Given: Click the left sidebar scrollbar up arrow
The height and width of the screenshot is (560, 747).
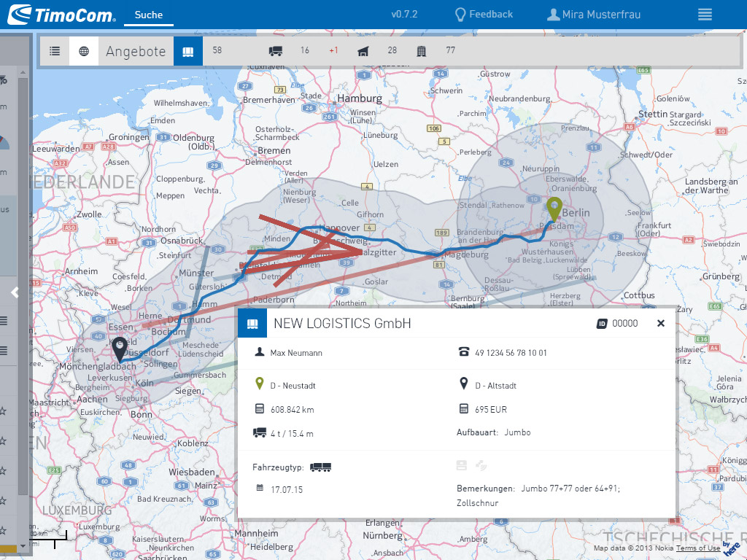Looking at the screenshot, I should 23,72.
